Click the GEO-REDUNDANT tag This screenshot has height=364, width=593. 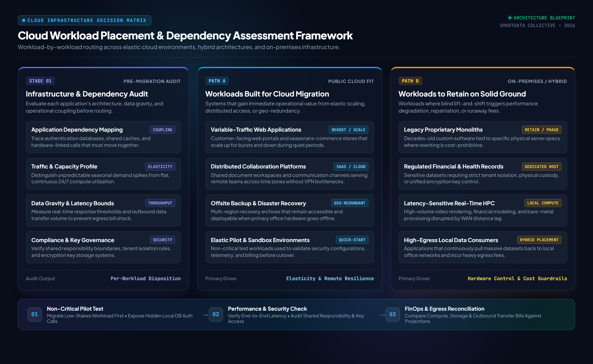tap(349, 203)
